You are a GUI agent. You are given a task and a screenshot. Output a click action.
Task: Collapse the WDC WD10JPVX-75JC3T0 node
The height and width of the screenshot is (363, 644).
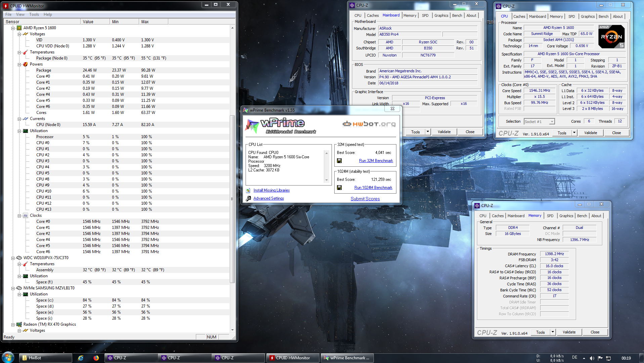pos(13,258)
